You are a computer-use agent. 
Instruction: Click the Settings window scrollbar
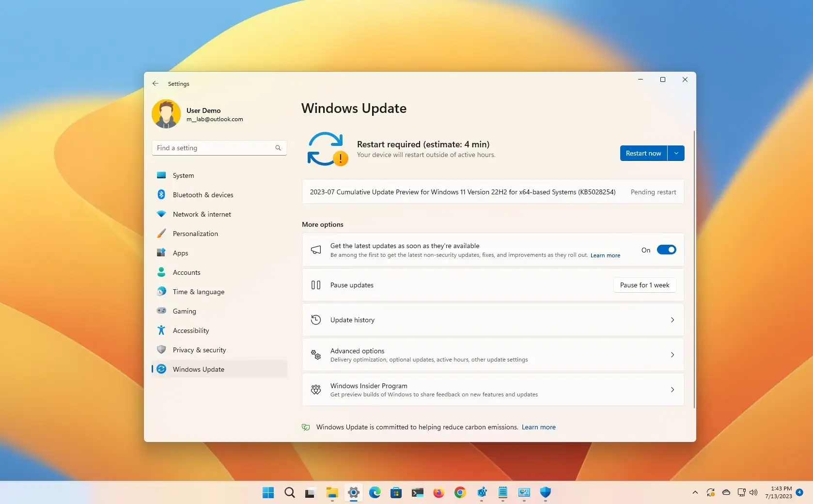[x=694, y=269]
